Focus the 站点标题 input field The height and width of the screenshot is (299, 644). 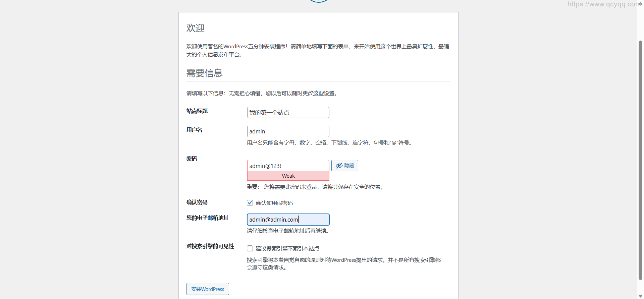pos(288,113)
